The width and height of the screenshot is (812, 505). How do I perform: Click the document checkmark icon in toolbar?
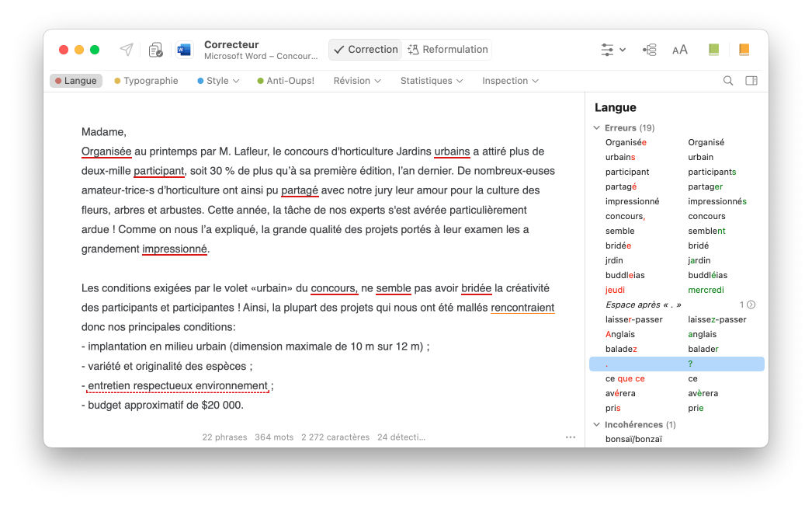click(156, 50)
